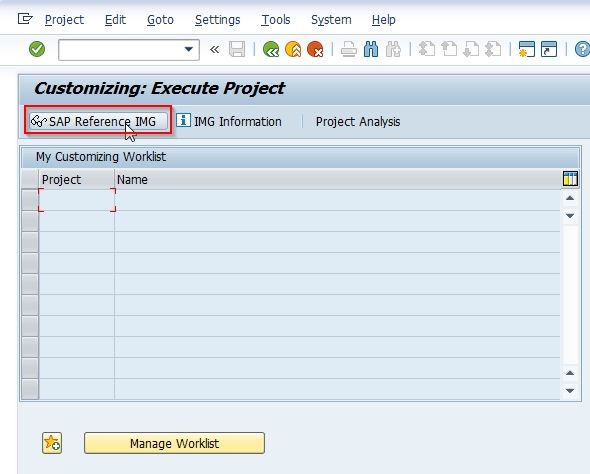Image resolution: width=590 pixels, height=474 pixels.
Task: Open the Goto menu
Action: pyautogui.click(x=160, y=20)
